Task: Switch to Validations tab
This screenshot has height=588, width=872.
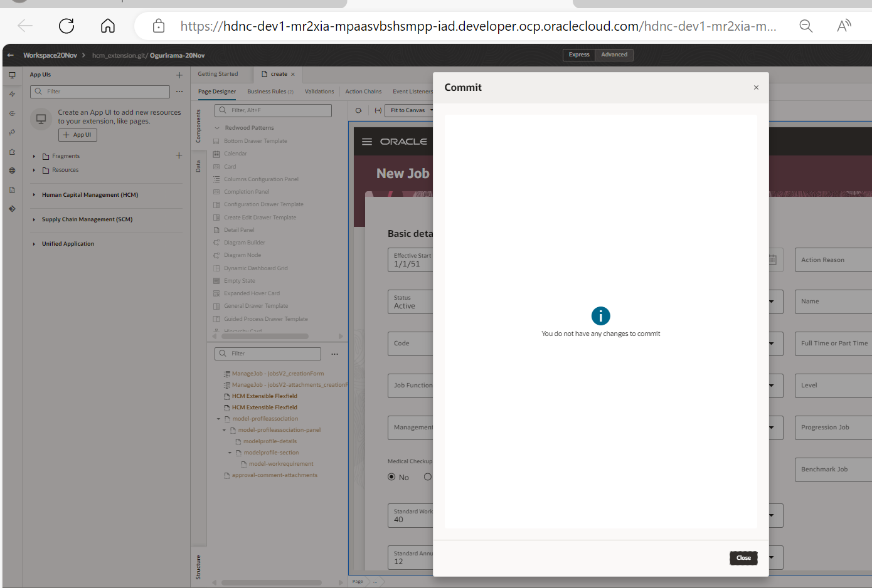Action: pyautogui.click(x=319, y=92)
